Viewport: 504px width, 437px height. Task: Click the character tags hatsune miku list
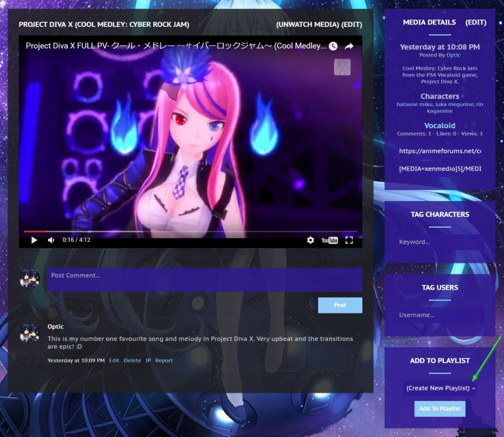point(440,108)
